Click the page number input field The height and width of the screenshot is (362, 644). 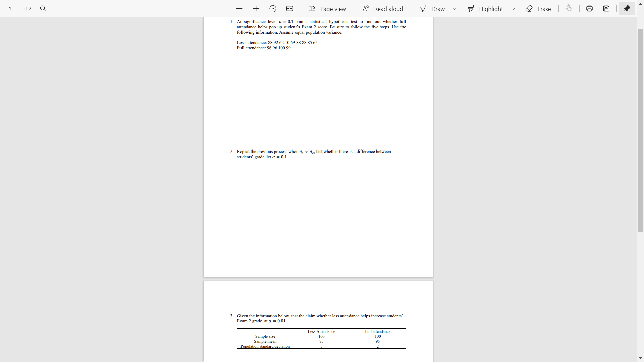coord(10,8)
